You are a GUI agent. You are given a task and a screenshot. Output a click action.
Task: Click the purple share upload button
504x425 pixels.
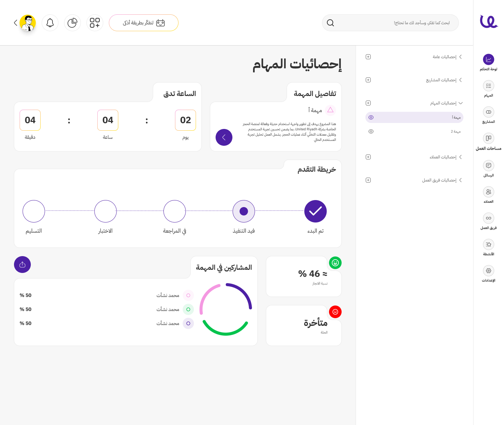pos(22,265)
